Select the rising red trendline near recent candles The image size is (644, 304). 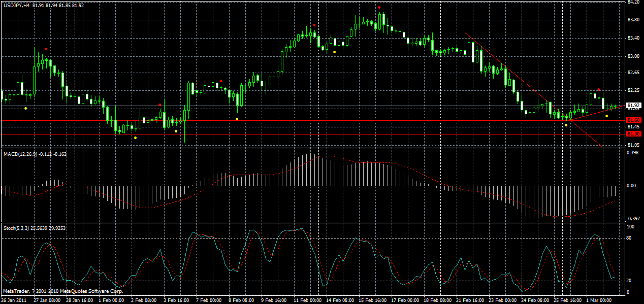(x=594, y=113)
